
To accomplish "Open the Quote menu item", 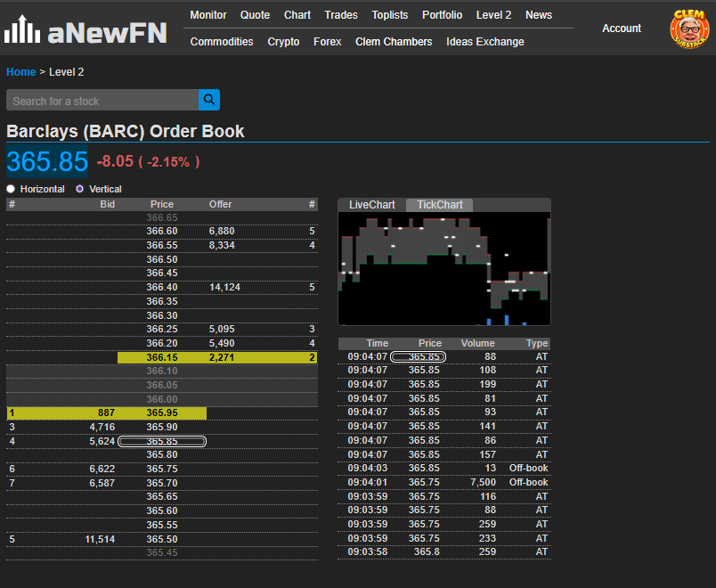I will coord(256,15).
